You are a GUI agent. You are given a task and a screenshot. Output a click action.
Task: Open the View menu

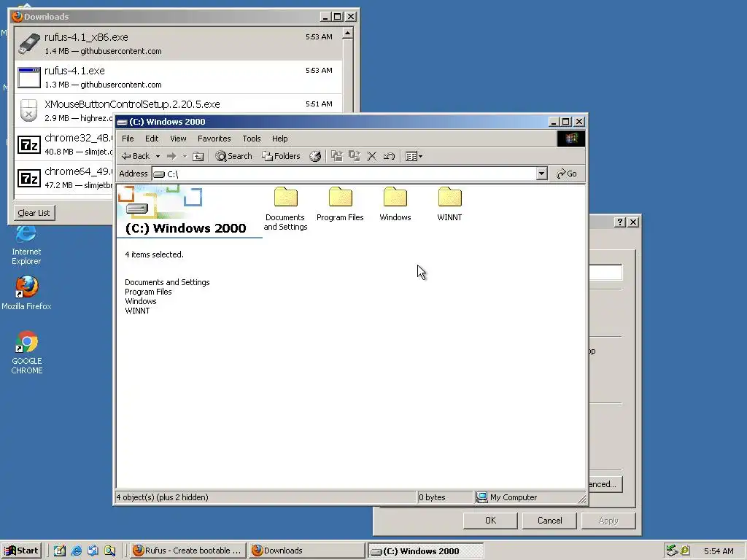[x=178, y=139]
